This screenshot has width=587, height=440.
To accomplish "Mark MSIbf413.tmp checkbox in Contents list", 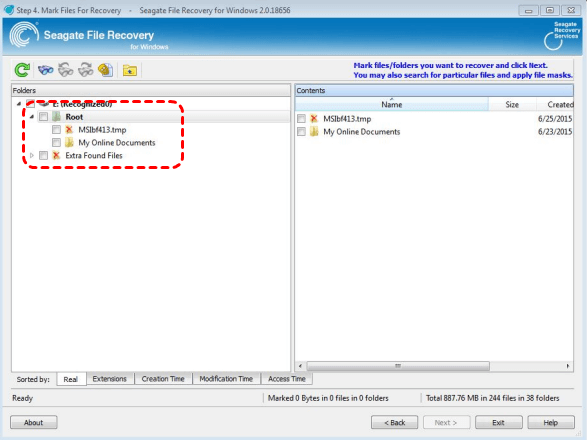I will tap(301, 119).
